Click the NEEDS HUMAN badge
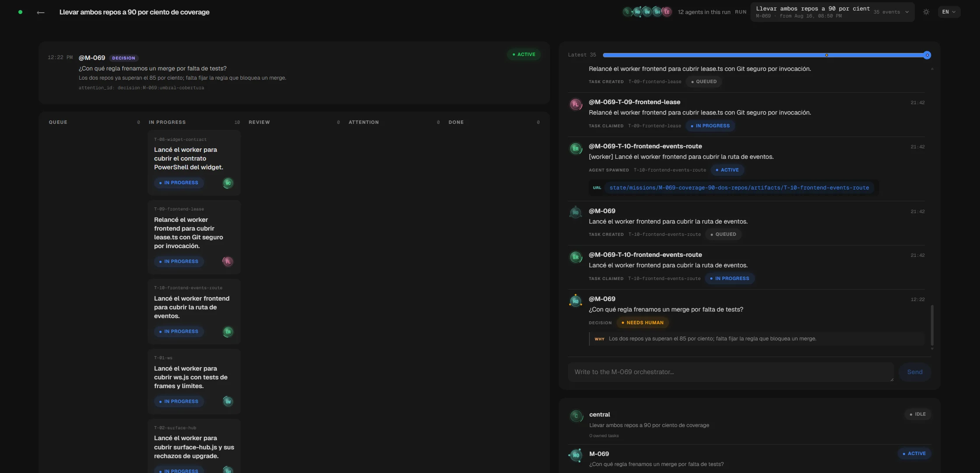 point(642,323)
